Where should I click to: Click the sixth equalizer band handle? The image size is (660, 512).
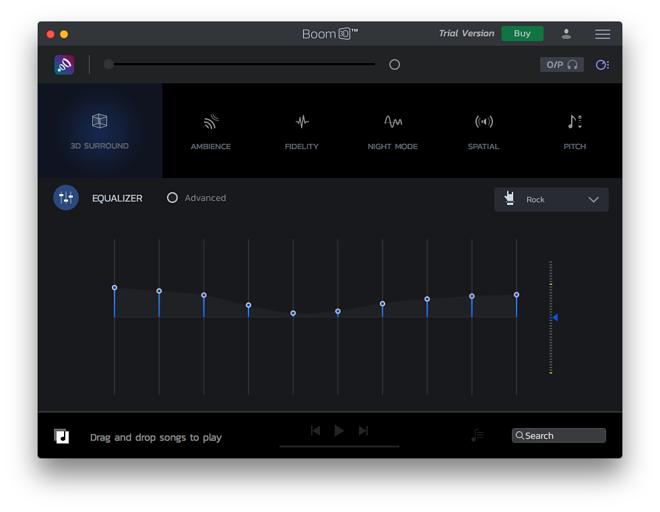(338, 312)
